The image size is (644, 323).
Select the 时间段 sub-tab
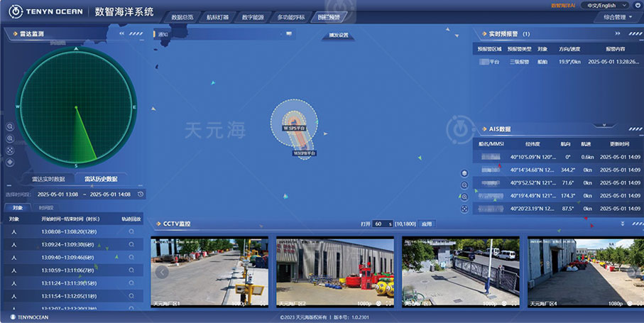click(x=46, y=208)
